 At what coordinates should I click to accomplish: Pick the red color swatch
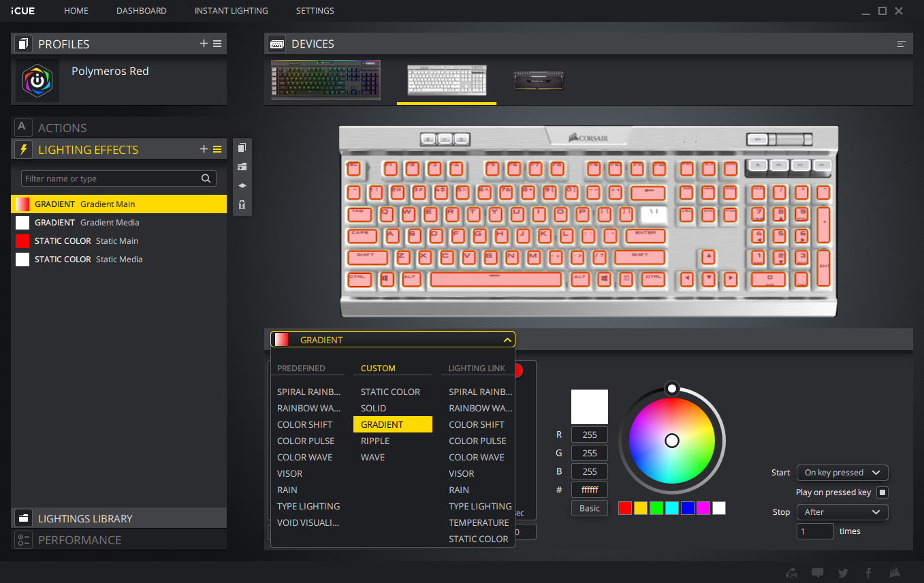625,508
